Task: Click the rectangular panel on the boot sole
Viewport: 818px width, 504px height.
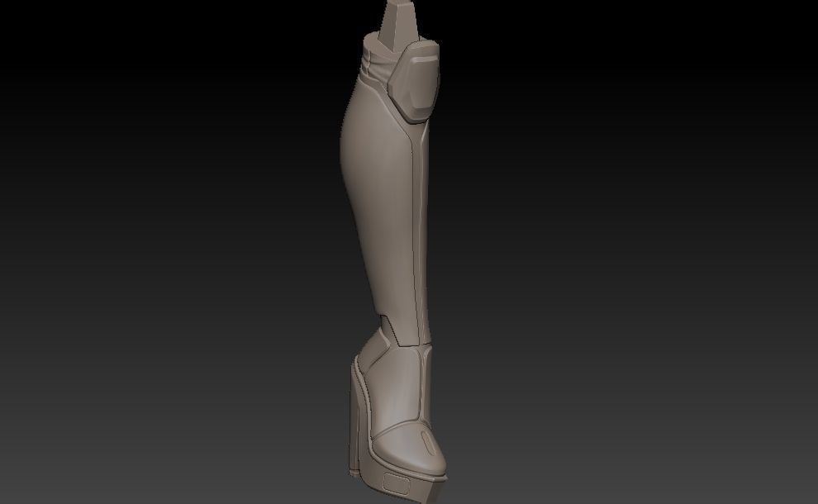Action: 397,483
